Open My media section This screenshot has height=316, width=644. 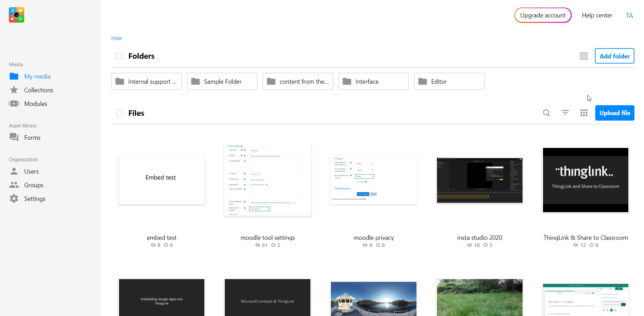pos(37,77)
